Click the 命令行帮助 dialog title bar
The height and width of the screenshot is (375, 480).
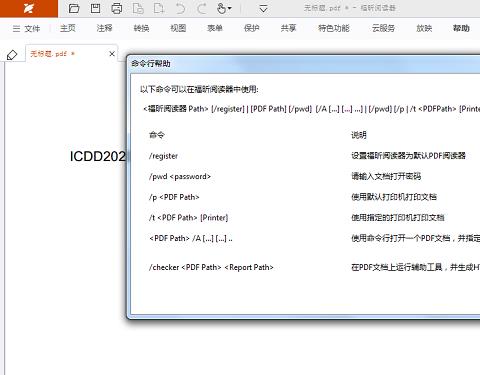tap(304, 64)
